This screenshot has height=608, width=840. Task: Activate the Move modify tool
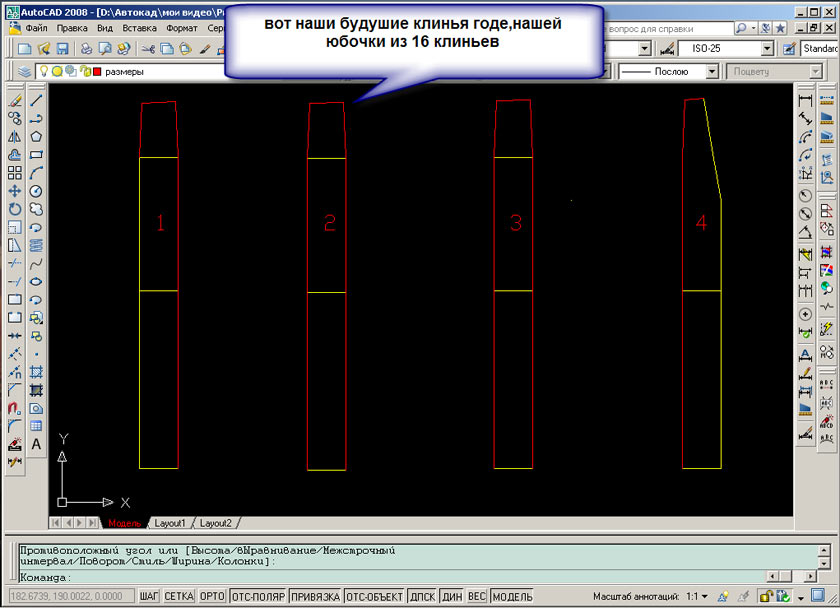click(14, 190)
